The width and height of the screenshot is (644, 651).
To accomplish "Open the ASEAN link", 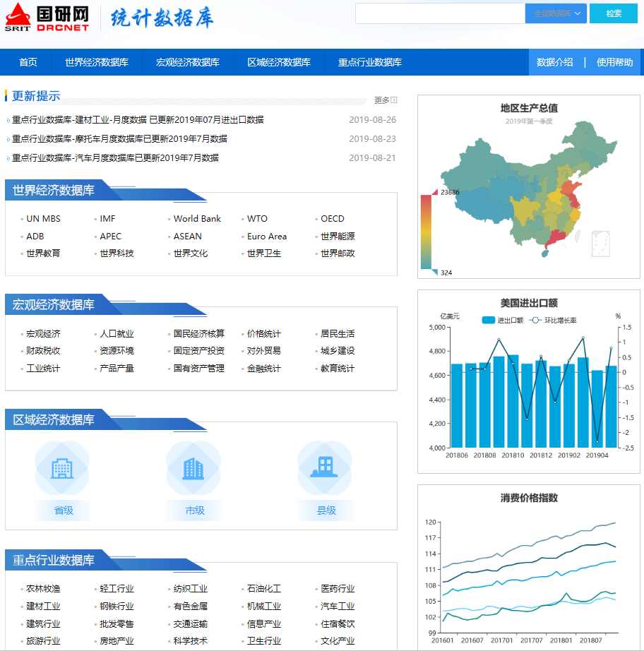I will (x=188, y=237).
